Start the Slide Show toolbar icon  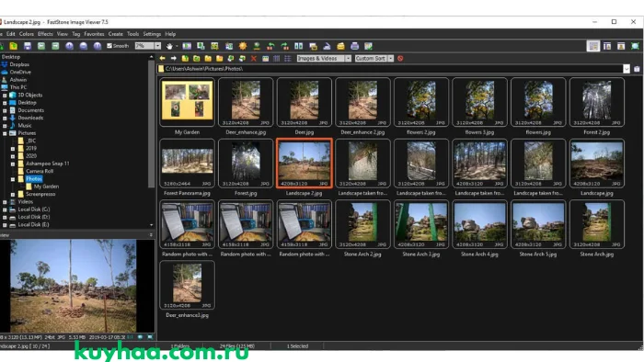pos(187,46)
